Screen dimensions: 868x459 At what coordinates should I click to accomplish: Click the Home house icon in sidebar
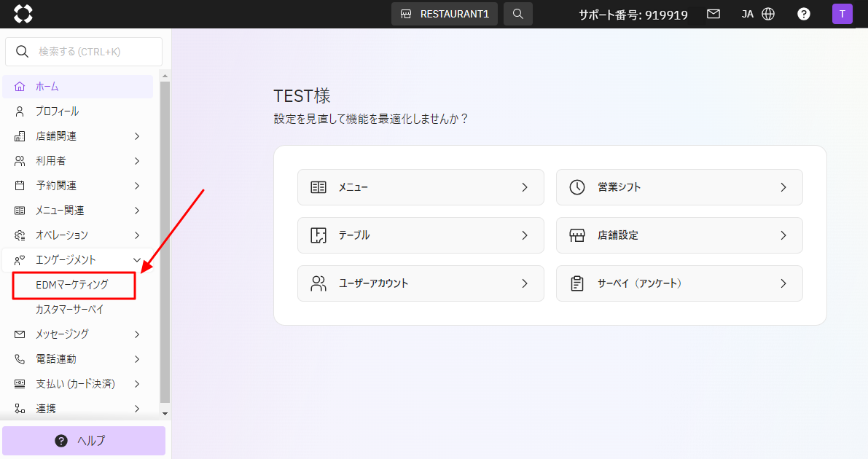coord(20,87)
